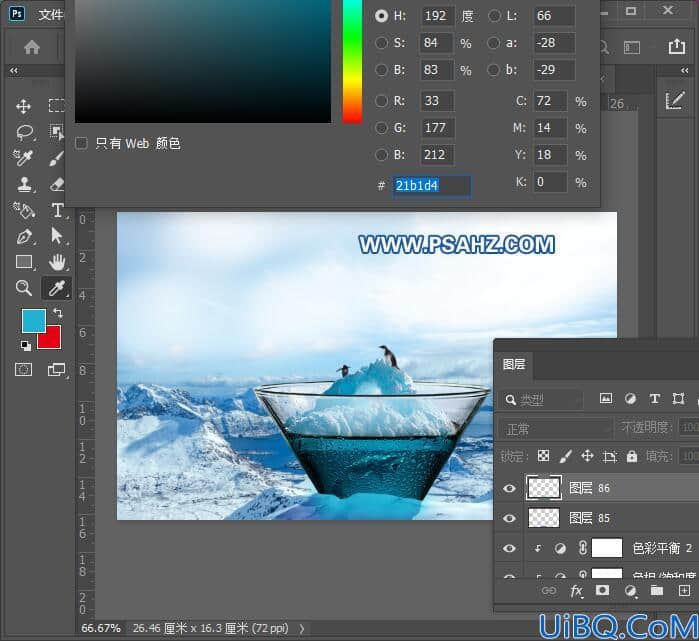Select the Lasso tool
Viewport: 699px width, 641px height.
[25, 132]
